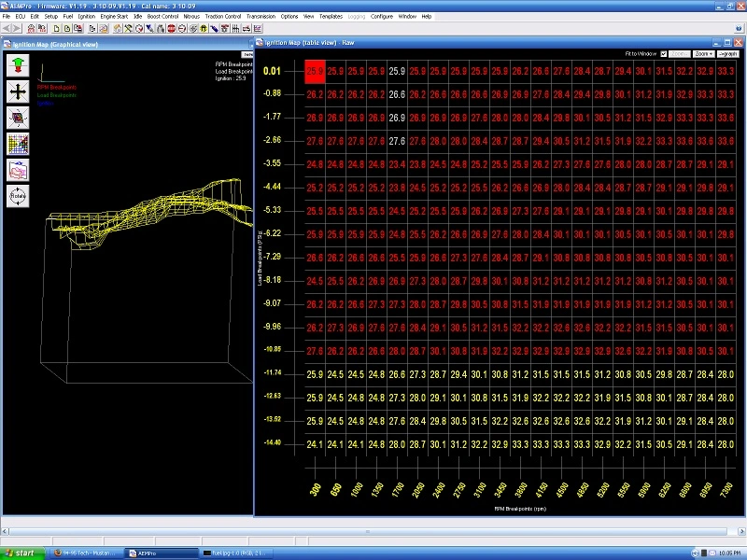Image resolution: width=747 pixels, height=560 pixels.
Task: Click the rotating cube view icon
Action: pyautogui.click(x=18, y=118)
